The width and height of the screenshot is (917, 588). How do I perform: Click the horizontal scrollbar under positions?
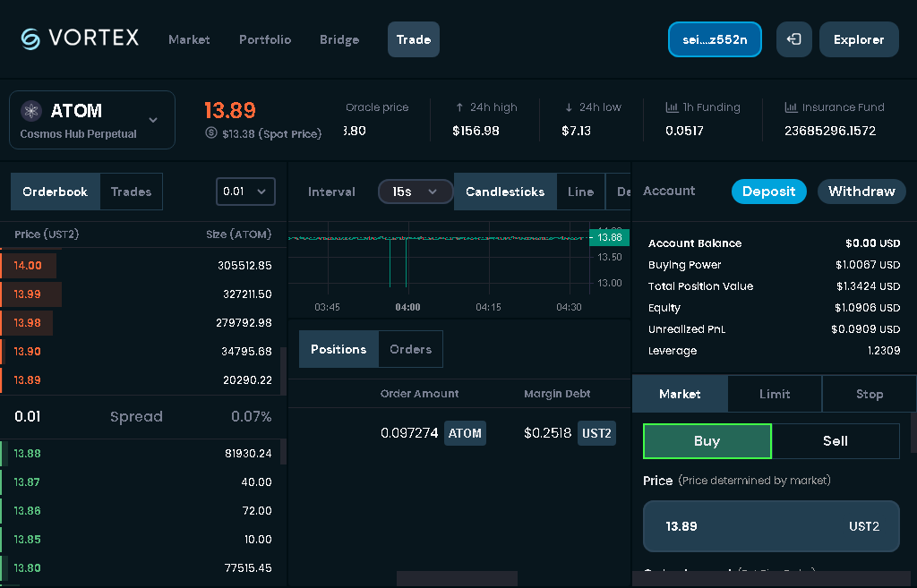[x=457, y=579]
